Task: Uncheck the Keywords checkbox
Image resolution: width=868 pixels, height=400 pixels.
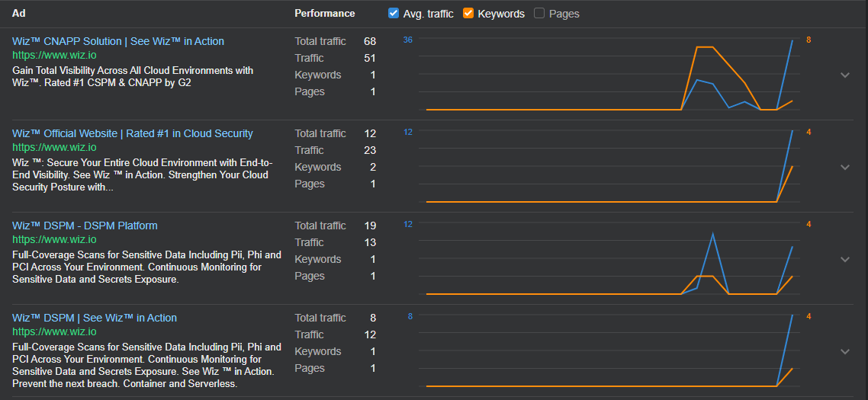Action: click(x=468, y=13)
